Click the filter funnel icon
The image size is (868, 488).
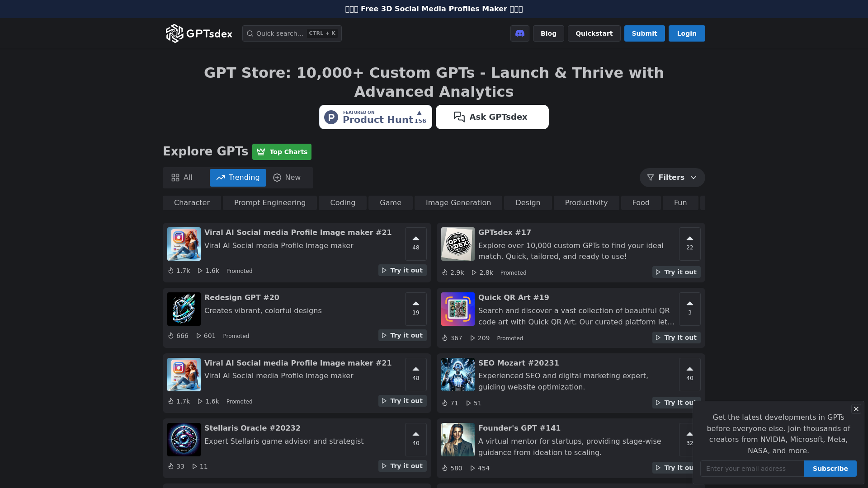pyautogui.click(x=651, y=178)
